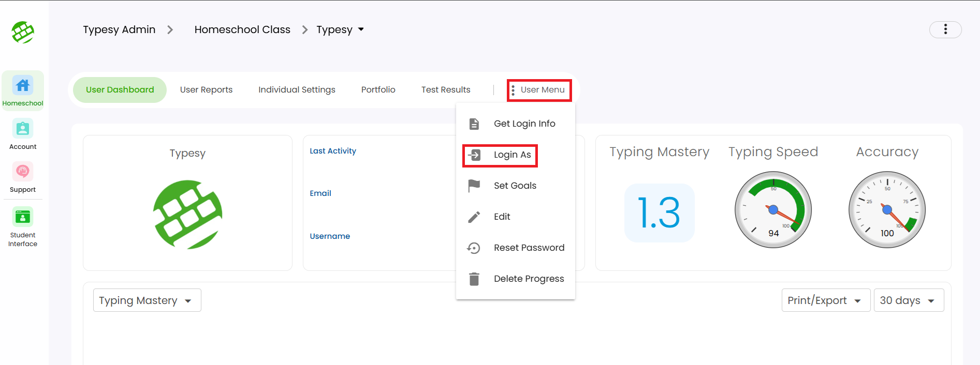Open the three-dot options button at top right
Screen dimensions: 980x365
point(945,29)
